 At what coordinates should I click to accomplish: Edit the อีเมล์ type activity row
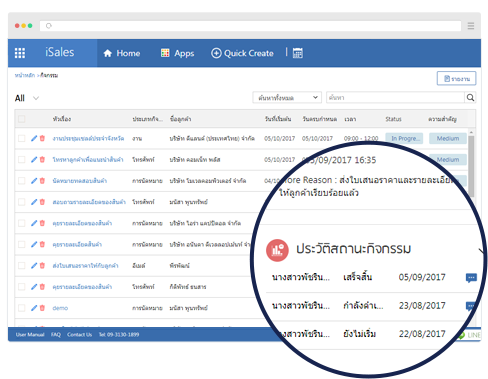34,266
